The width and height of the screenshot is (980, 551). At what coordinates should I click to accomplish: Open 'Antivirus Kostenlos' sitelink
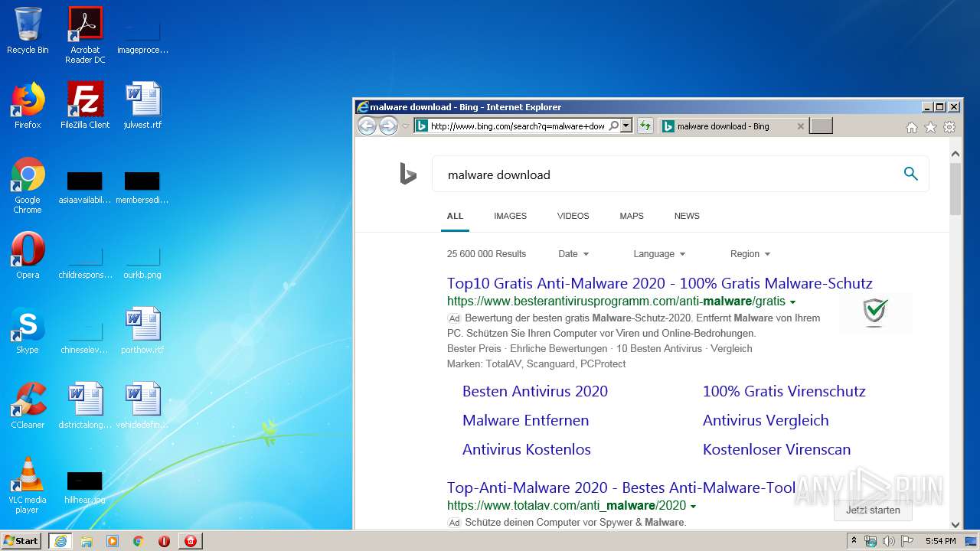tap(527, 449)
